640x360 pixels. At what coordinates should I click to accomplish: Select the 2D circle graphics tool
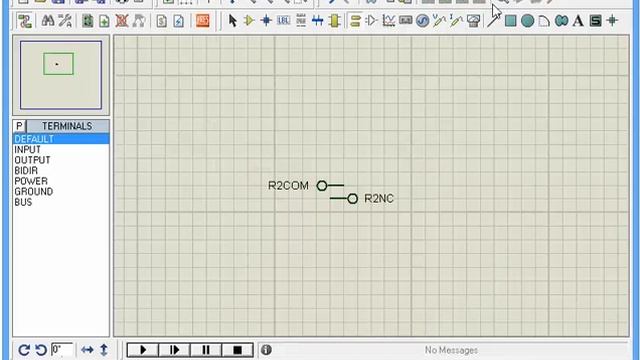pyautogui.click(x=527, y=20)
